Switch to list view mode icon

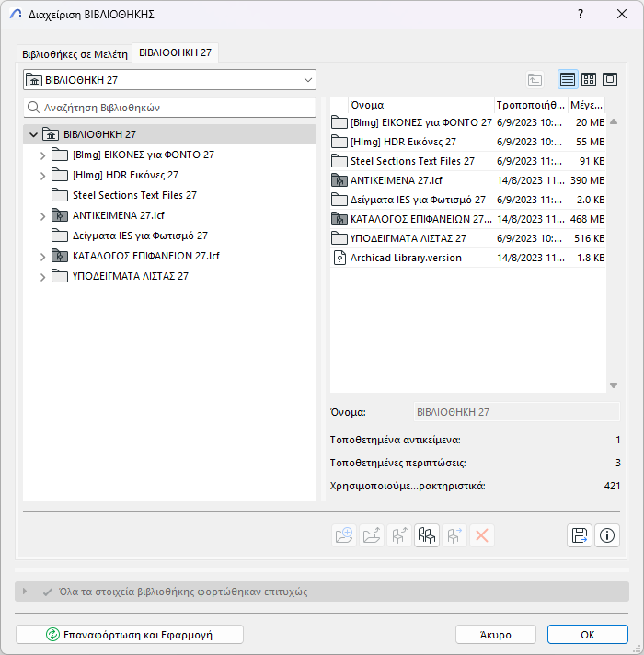coord(568,79)
